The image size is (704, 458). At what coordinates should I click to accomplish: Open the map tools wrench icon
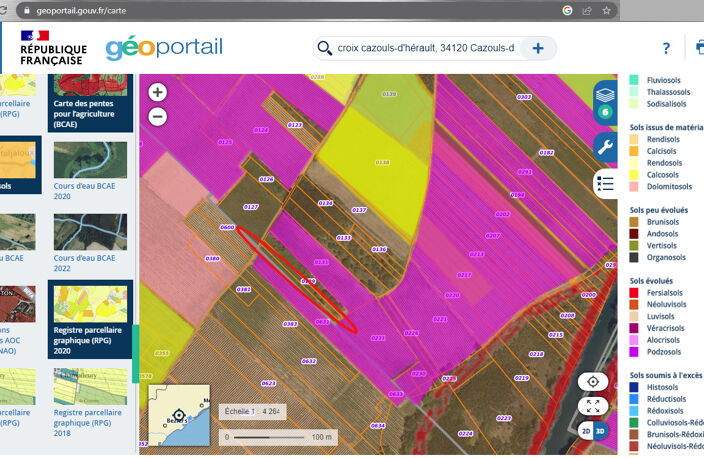tap(605, 147)
